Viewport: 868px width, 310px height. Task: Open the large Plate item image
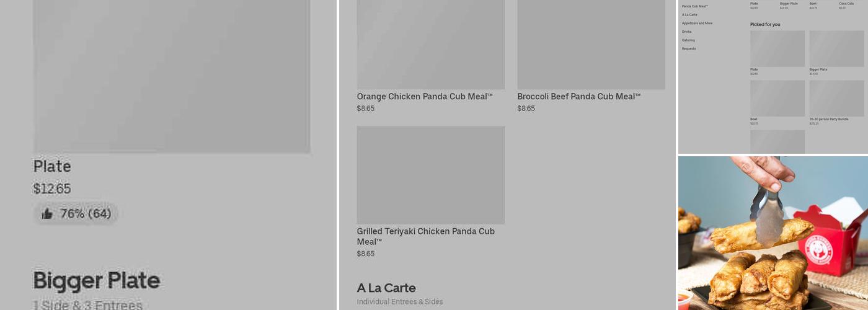[x=171, y=74]
